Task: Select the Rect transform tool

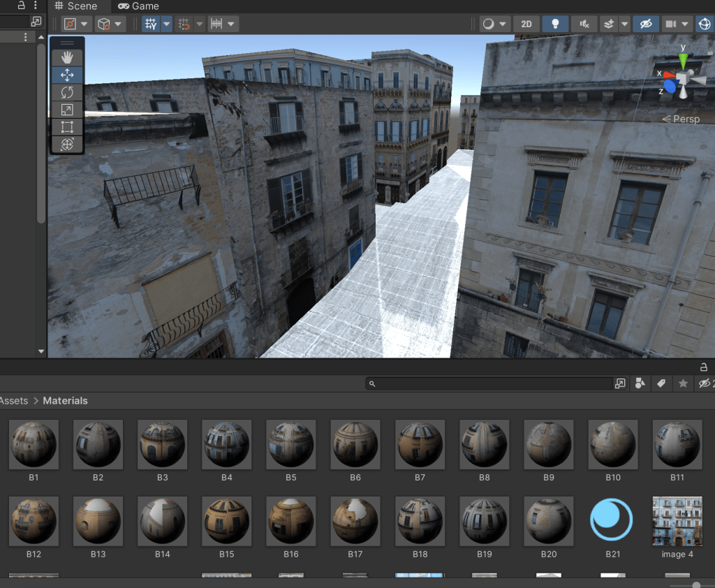Action: 67,127
